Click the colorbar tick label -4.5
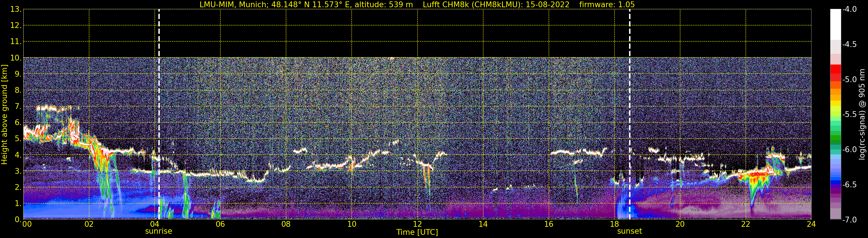This screenshot has width=868, height=238. (849, 44)
